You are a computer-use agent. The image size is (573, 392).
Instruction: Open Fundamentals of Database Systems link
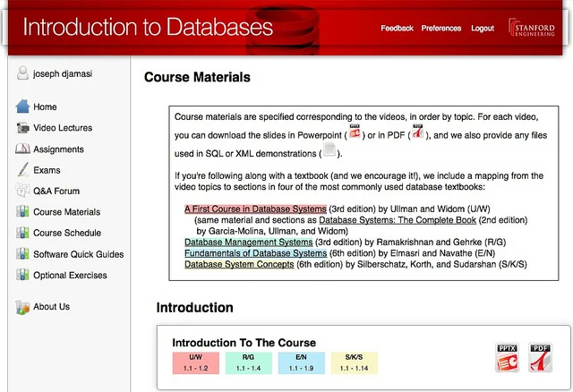[255, 253]
